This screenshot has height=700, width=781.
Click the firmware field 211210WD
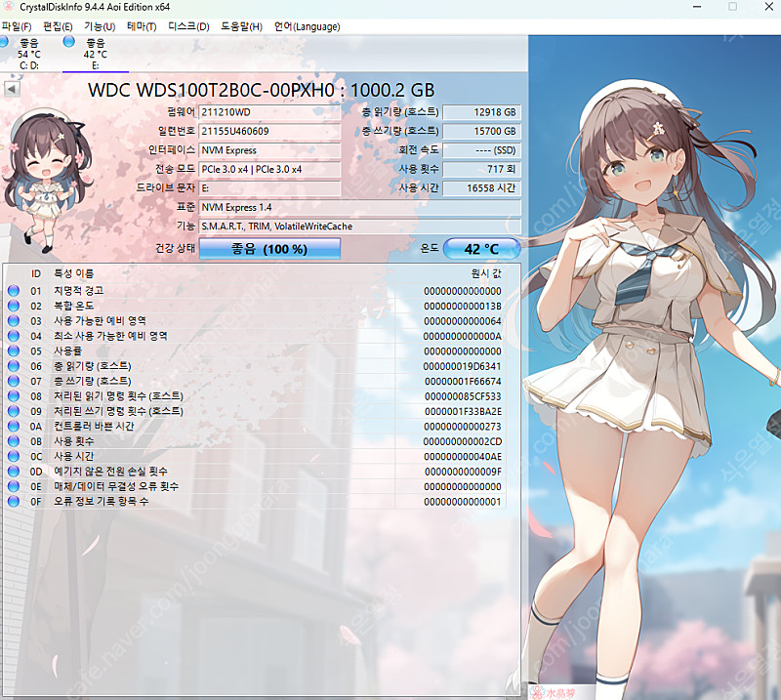(269, 112)
